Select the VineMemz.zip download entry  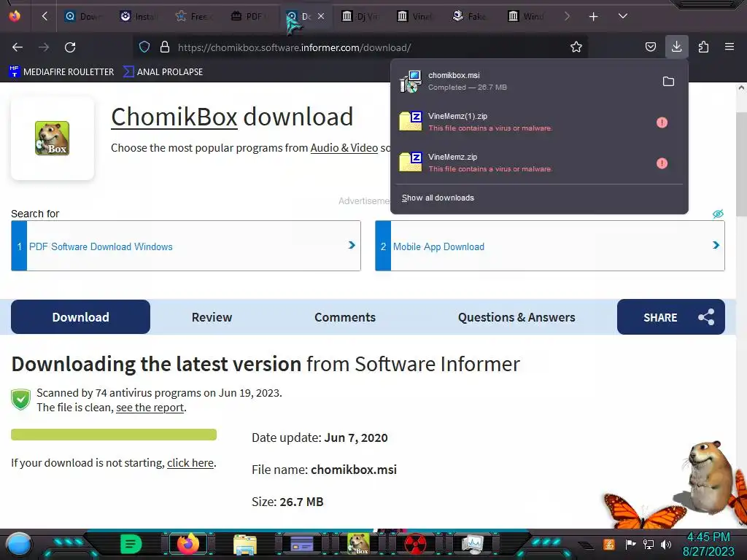pos(524,163)
